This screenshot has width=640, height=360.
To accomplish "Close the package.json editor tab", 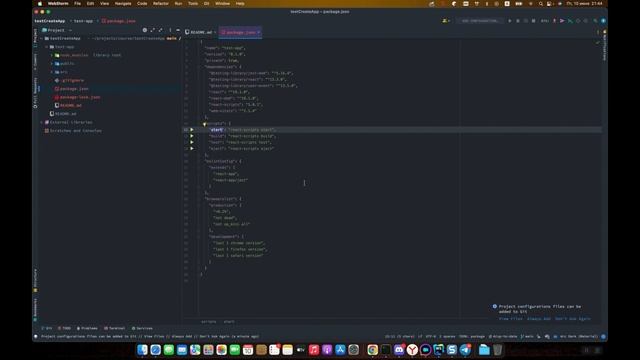I will [258, 32].
